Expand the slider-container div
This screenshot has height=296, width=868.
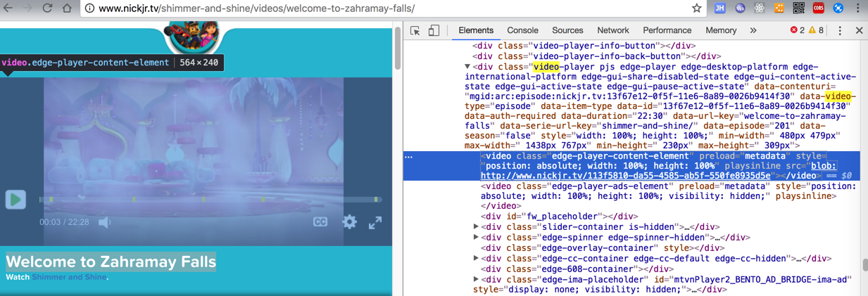coord(477,227)
